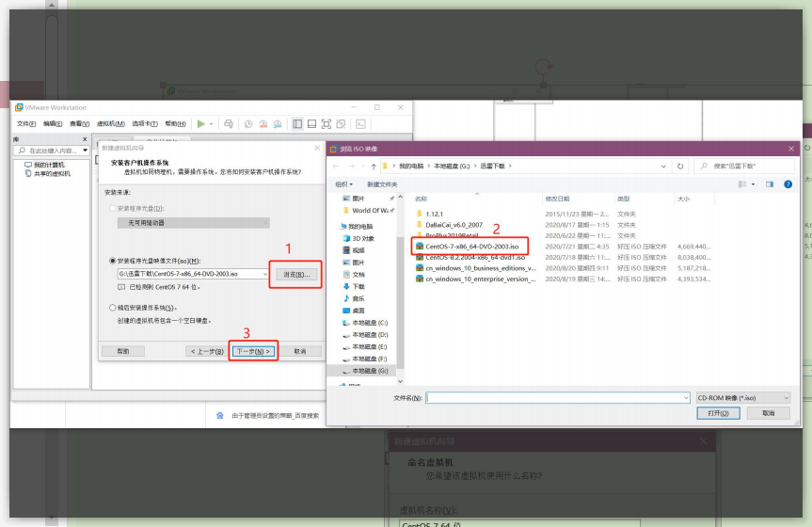Open the 编辑(E) menu
The width and height of the screenshot is (812, 527).
53,124
